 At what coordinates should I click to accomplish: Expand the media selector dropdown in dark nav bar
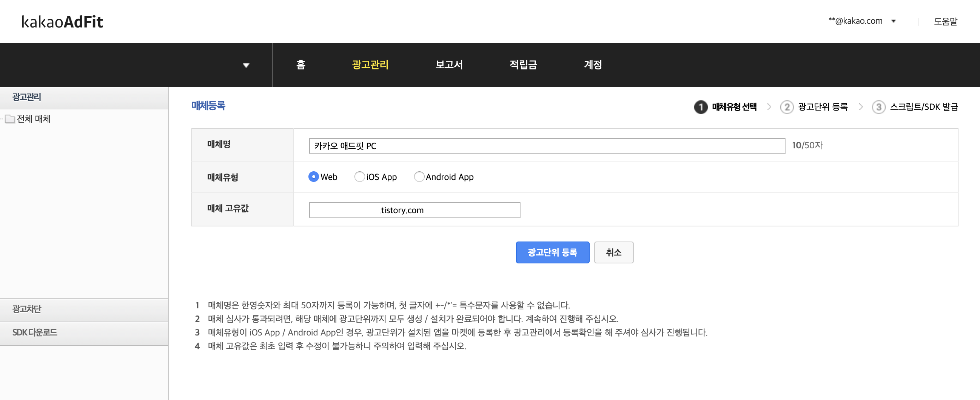(246, 65)
